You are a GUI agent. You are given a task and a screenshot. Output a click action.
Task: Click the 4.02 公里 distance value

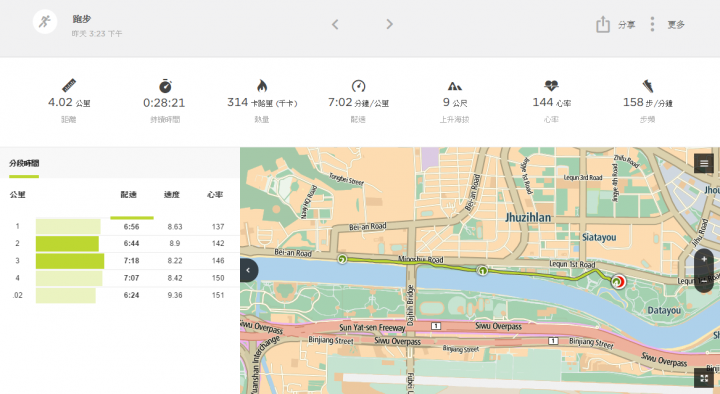(x=69, y=102)
